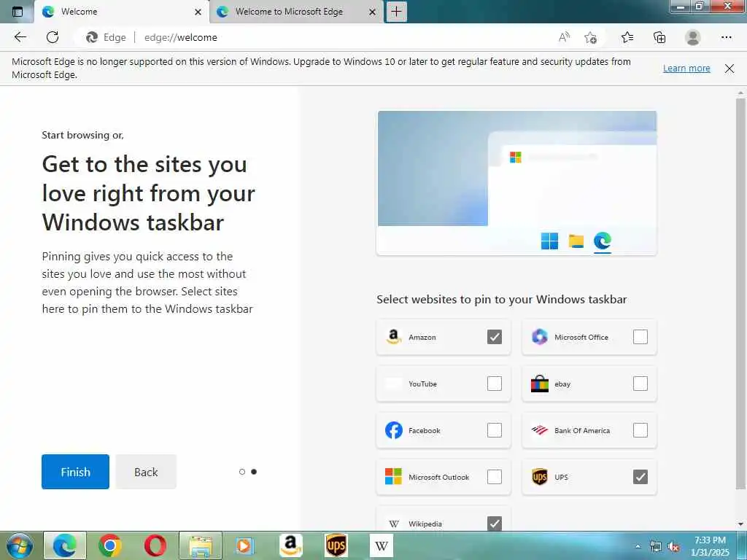747x560 pixels.
Task: Close the Welcome tab
Action: point(198,12)
